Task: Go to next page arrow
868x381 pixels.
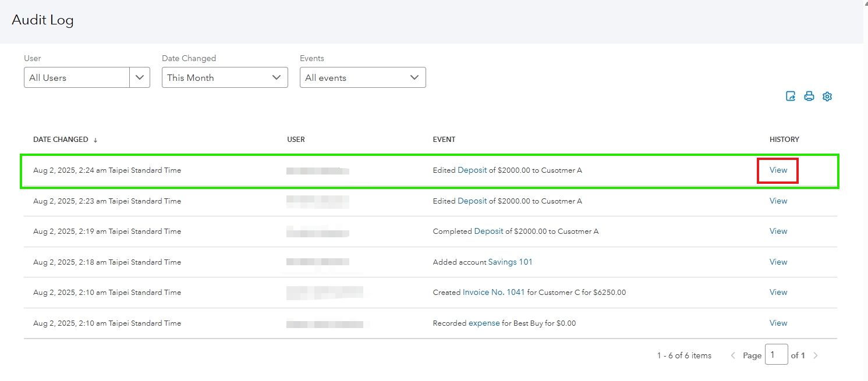Action: tap(816, 355)
